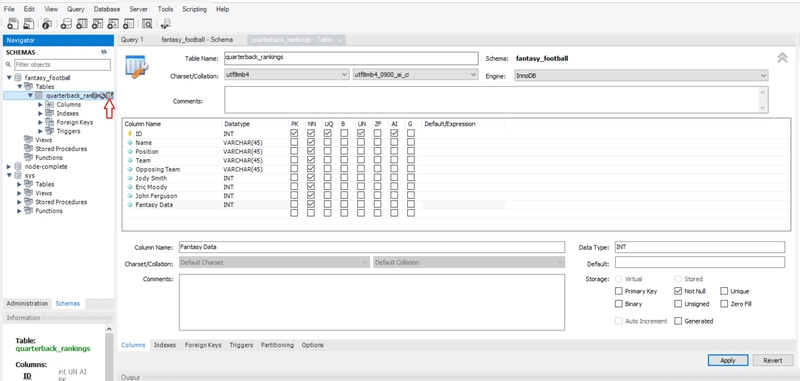800x381 pixels.
Task: Click the table data grid icon on quarterback_rankings row
Action: tap(110, 95)
